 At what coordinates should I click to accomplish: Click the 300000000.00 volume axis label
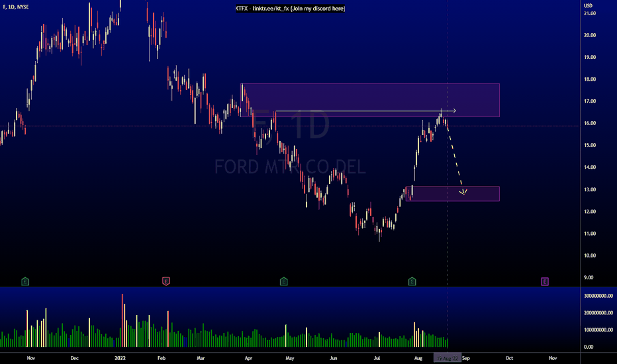tap(598, 296)
